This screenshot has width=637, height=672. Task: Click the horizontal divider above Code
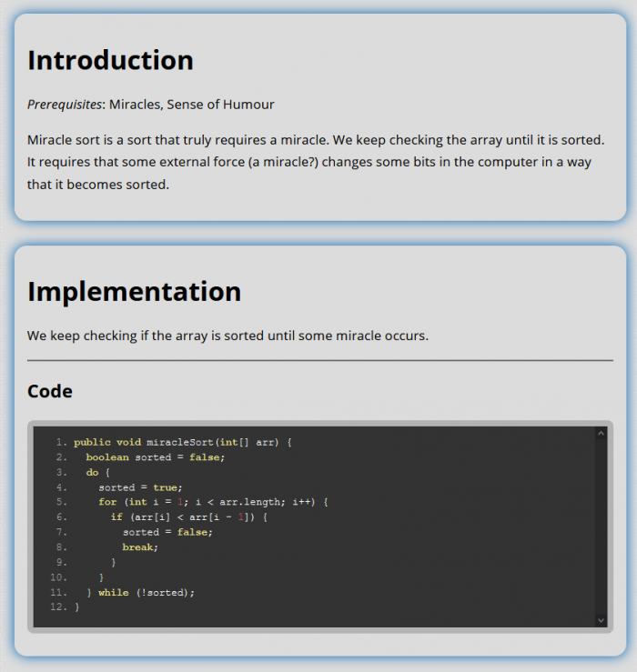coord(320,361)
